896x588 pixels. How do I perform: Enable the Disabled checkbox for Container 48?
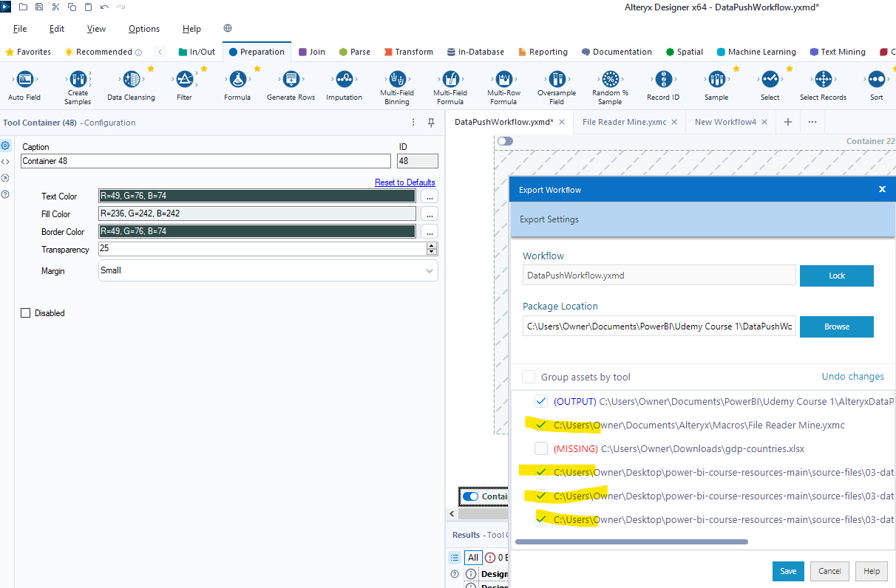tap(26, 312)
